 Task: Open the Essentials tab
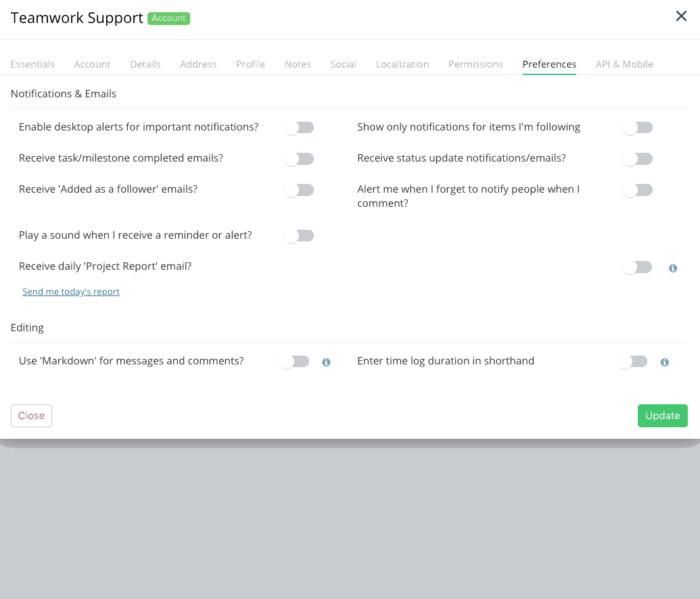click(x=32, y=64)
